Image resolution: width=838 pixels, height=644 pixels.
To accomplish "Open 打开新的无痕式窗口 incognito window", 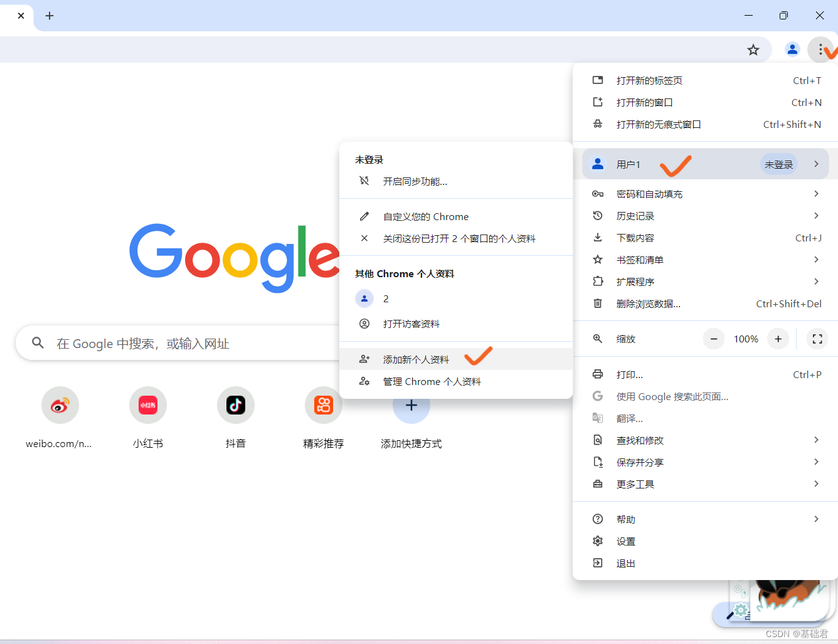I will (706, 124).
